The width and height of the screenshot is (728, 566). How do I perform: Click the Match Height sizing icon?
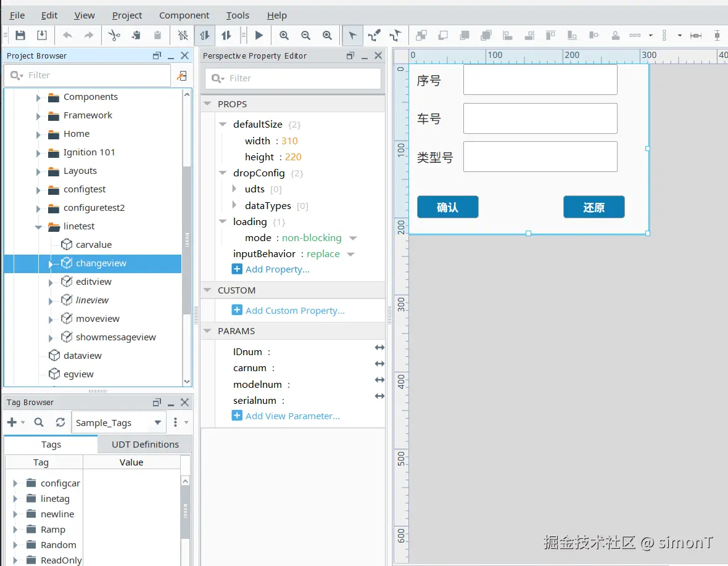point(718,35)
